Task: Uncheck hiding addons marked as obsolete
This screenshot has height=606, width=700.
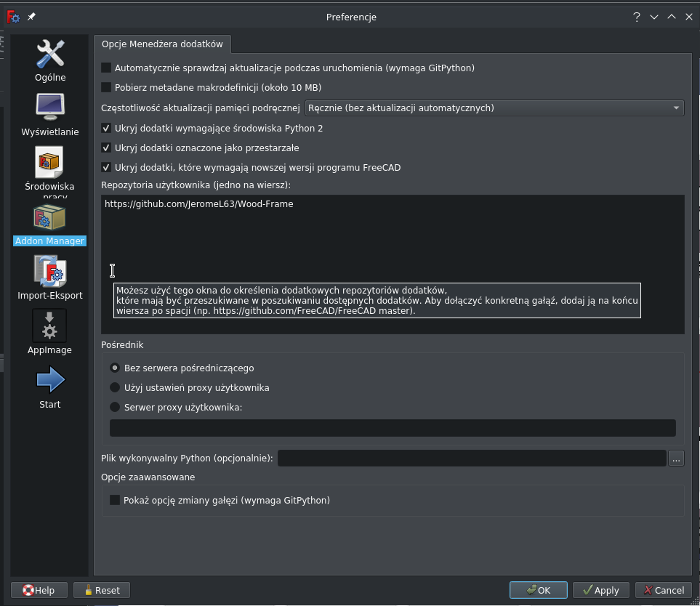Action: (106, 148)
